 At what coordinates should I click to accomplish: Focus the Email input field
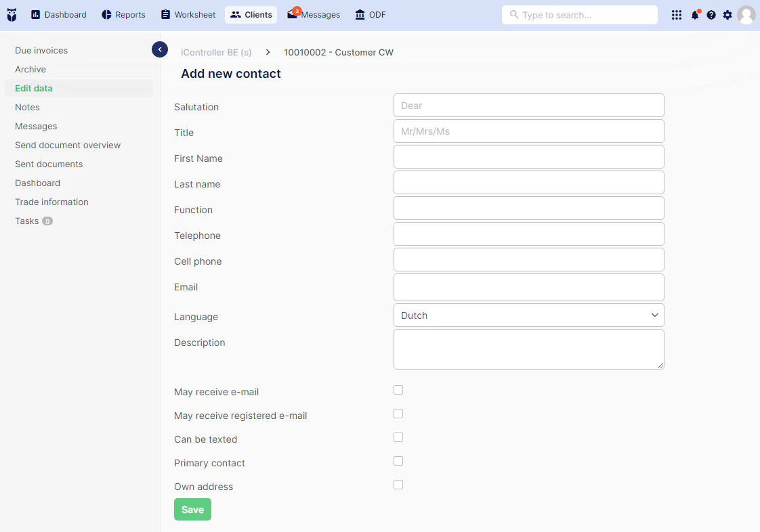pyautogui.click(x=529, y=287)
